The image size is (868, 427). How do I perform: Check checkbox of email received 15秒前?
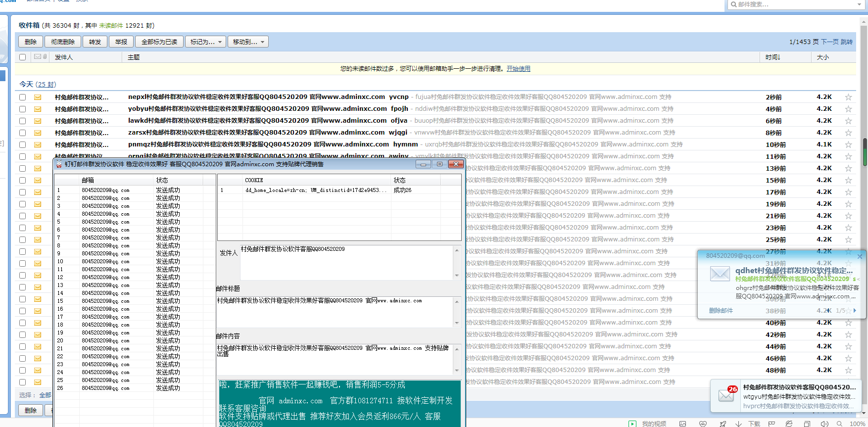(22, 180)
